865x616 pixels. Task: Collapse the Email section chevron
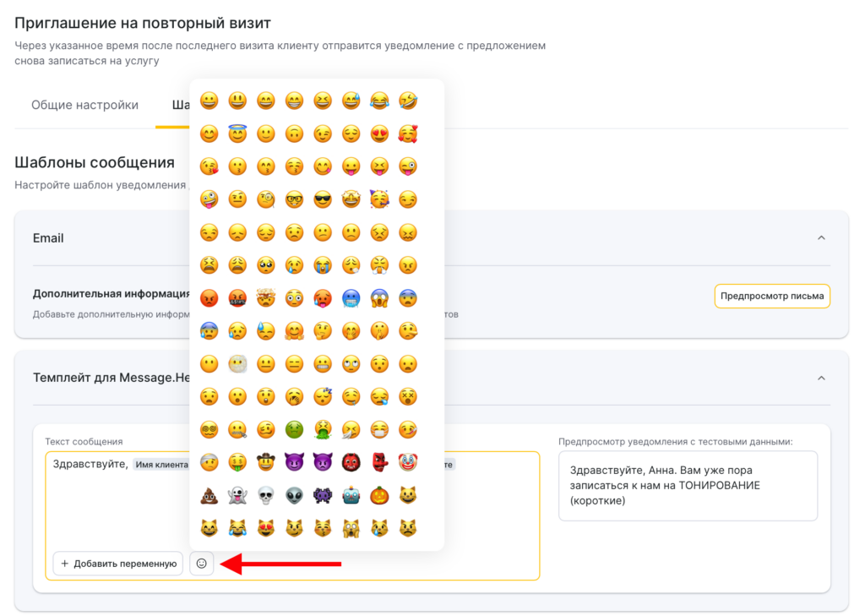coord(821,238)
